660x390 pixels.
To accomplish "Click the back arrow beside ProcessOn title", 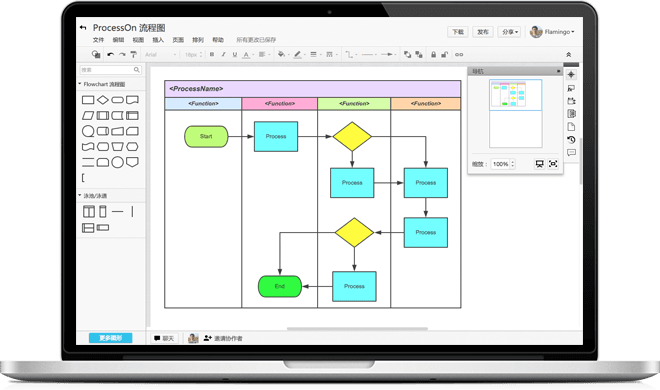I will click(83, 28).
